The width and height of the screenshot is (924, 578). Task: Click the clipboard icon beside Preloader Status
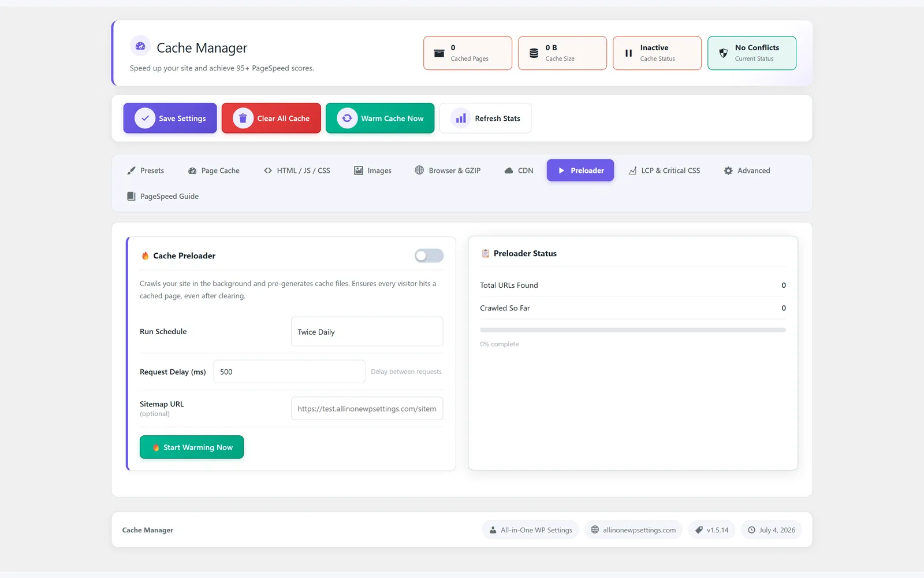[x=486, y=253]
